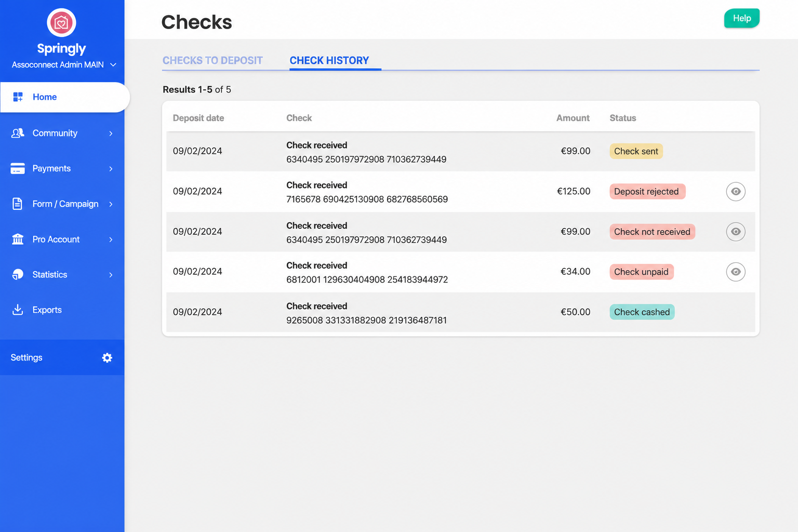Expand the Community menu chevron
The width and height of the screenshot is (798, 532).
[111, 134]
